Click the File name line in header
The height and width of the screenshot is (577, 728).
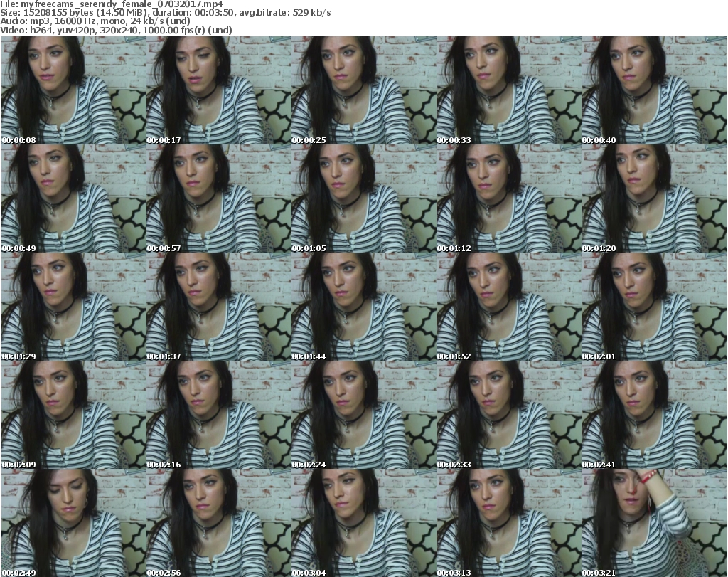(x=112, y=4)
